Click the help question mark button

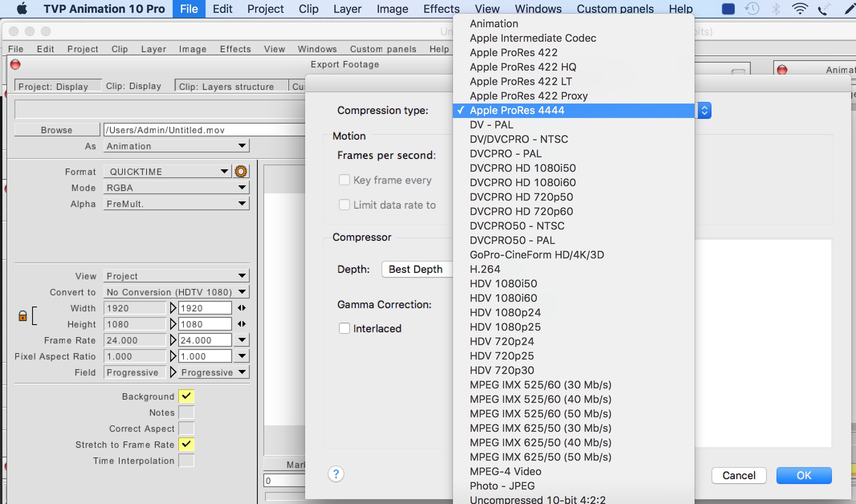click(336, 474)
